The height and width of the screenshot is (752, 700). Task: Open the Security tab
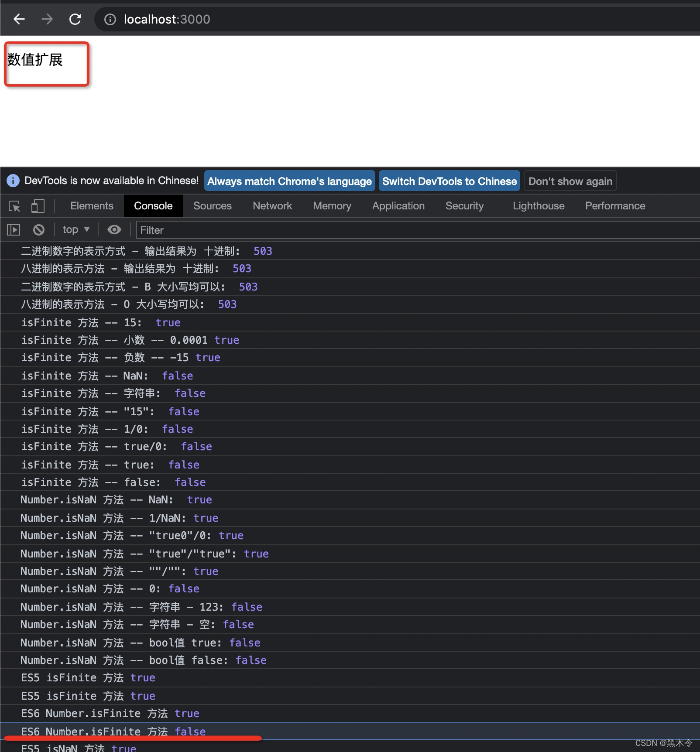[464, 206]
